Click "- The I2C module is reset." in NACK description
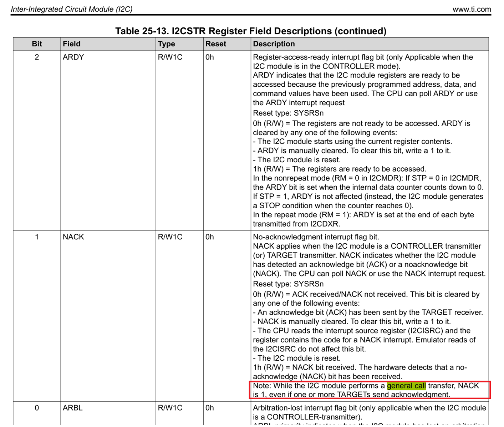The height and width of the screenshot is (427, 504). coord(297,358)
